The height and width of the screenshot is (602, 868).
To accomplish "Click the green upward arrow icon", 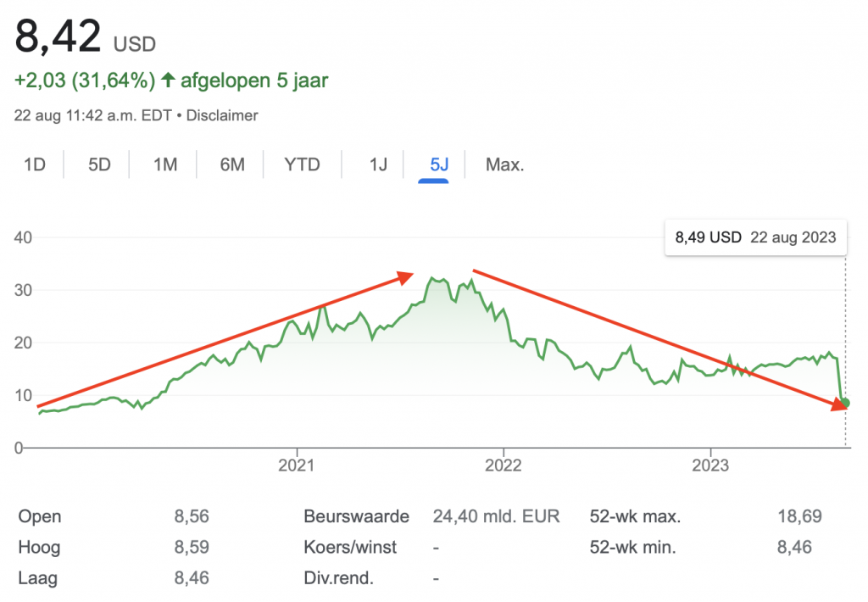I will (168, 81).
